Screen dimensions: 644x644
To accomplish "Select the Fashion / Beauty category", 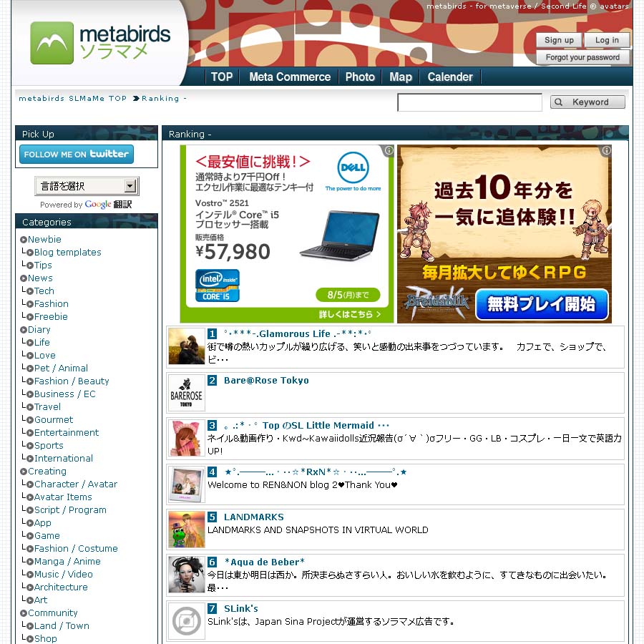I will (x=72, y=381).
